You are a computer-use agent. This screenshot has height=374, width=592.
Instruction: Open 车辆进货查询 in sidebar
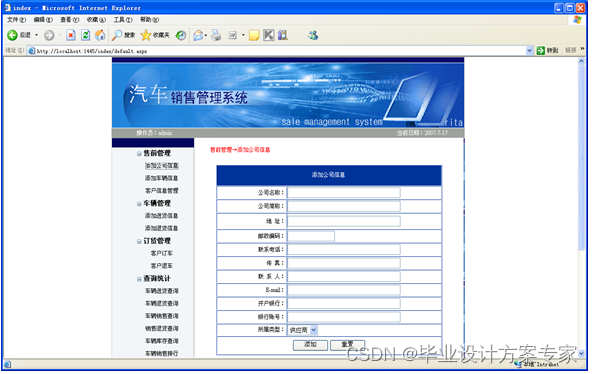tap(162, 291)
